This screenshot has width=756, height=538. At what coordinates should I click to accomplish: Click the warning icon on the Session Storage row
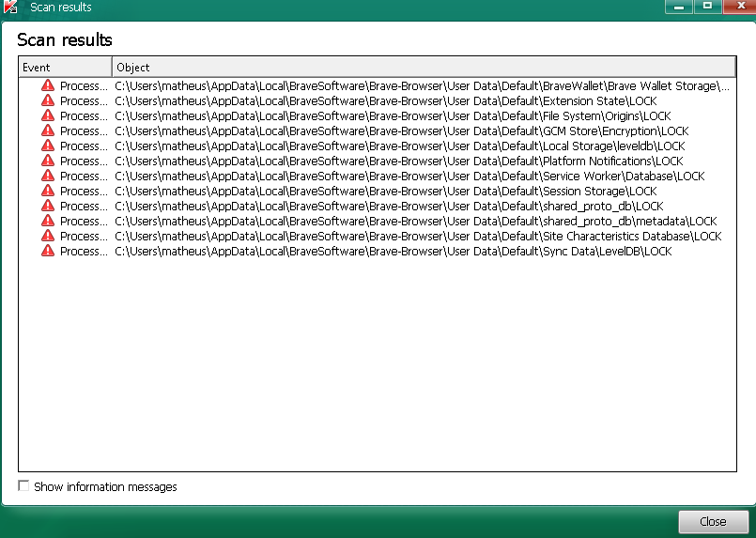48,191
